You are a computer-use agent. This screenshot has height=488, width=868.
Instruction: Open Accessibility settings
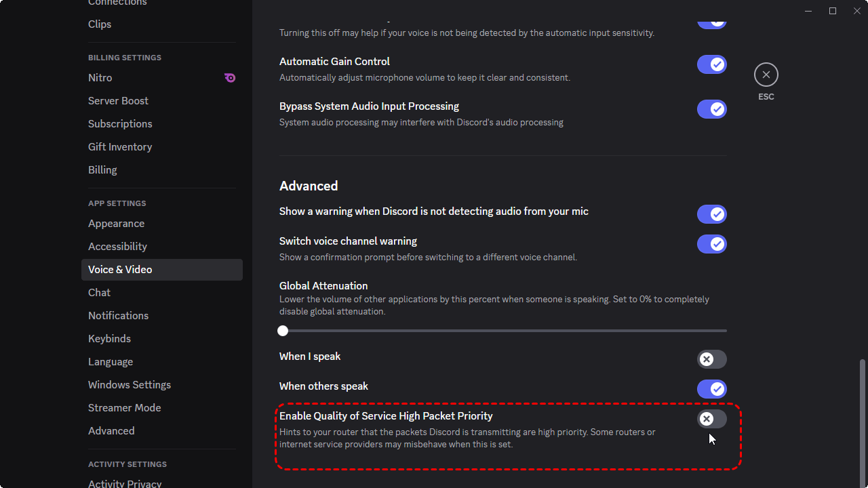click(117, 247)
